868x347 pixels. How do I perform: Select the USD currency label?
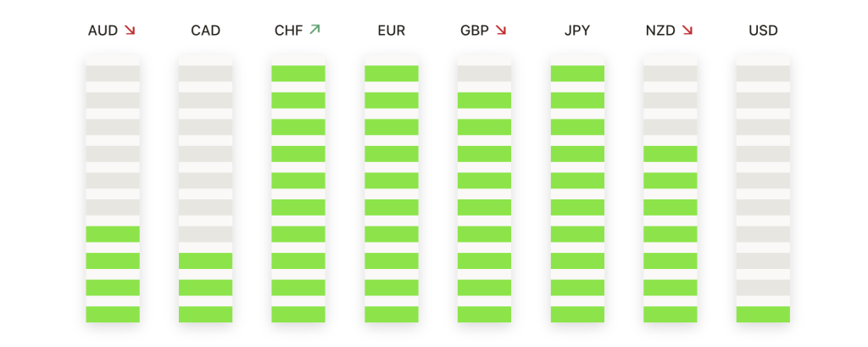point(764,31)
